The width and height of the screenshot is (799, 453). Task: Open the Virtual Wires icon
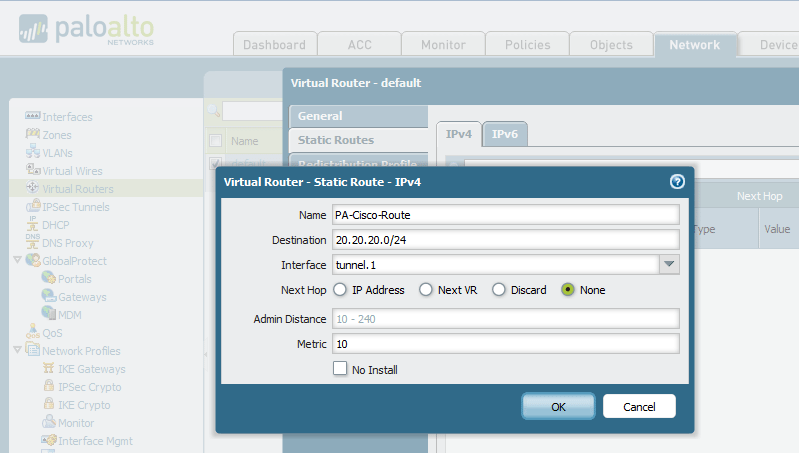point(32,171)
